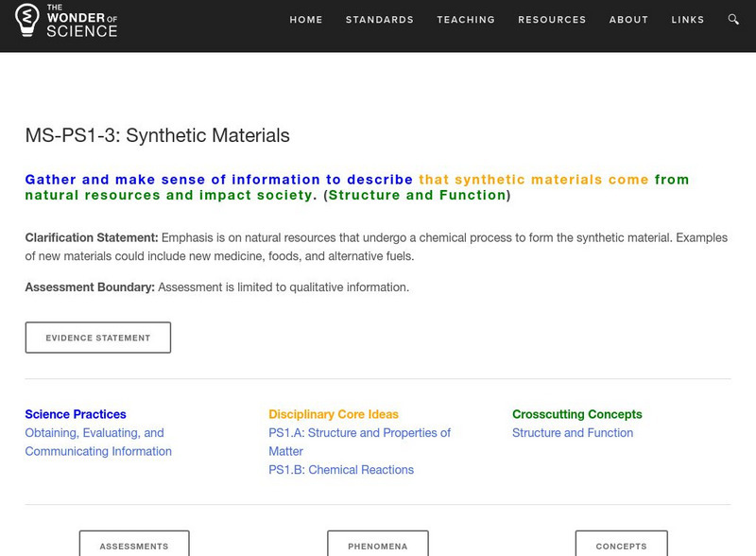
Task: Click the Disciplinary Core Ideas heading
Action: [334, 414]
